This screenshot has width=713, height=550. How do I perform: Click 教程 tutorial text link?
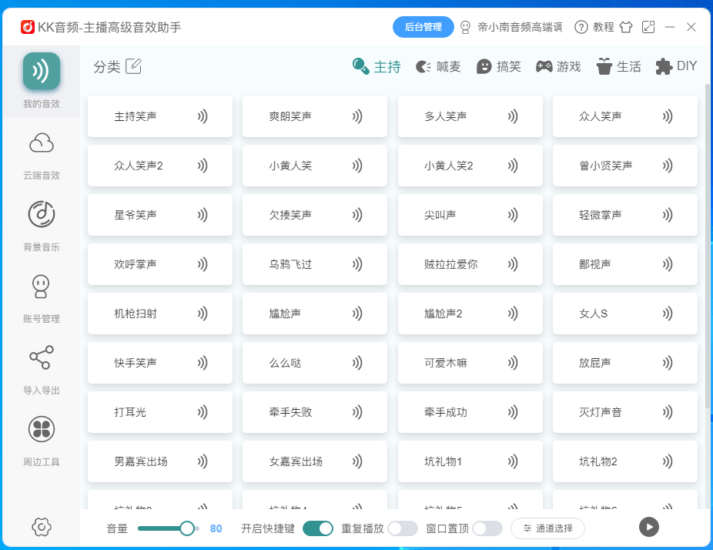(603, 27)
